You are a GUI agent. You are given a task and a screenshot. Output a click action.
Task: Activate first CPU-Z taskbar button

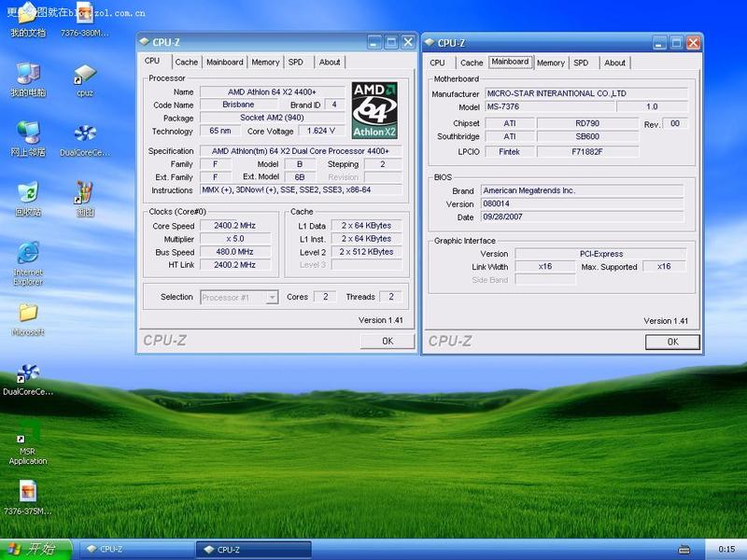pos(136,549)
